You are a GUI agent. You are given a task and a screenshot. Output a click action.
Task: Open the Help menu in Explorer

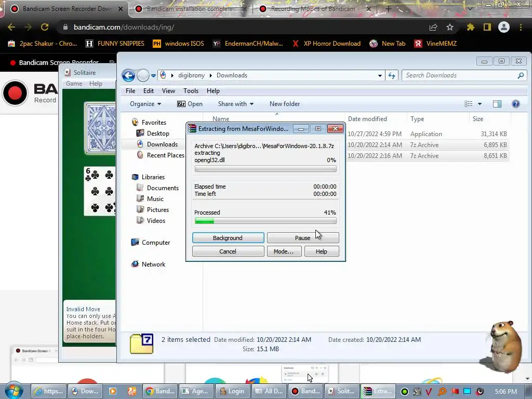213,91
